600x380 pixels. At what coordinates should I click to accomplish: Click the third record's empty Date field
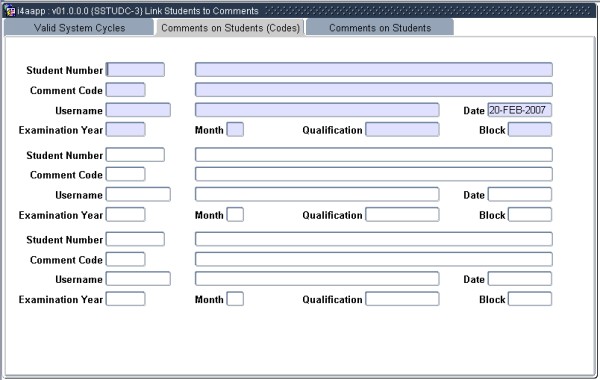click(x=520, y=279)
